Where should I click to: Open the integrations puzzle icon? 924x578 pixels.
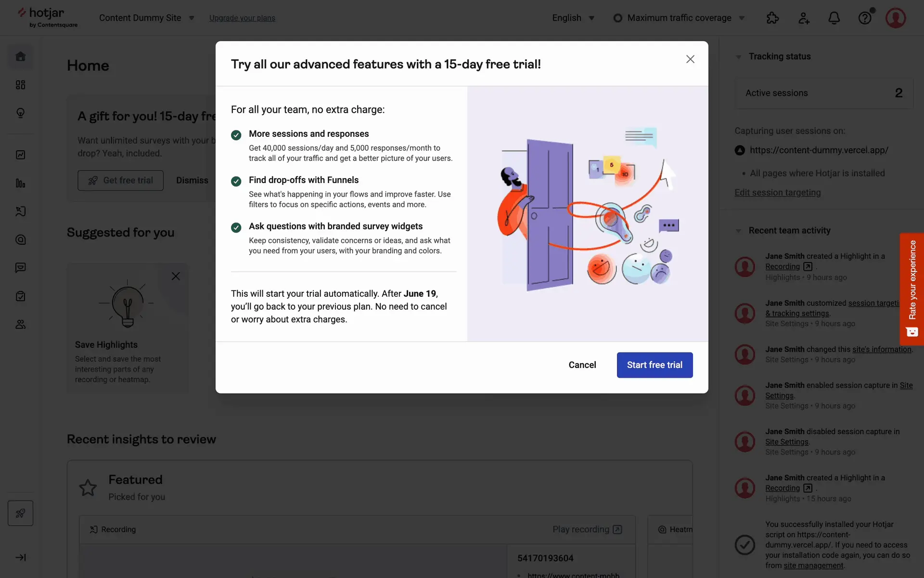[772, 18]
